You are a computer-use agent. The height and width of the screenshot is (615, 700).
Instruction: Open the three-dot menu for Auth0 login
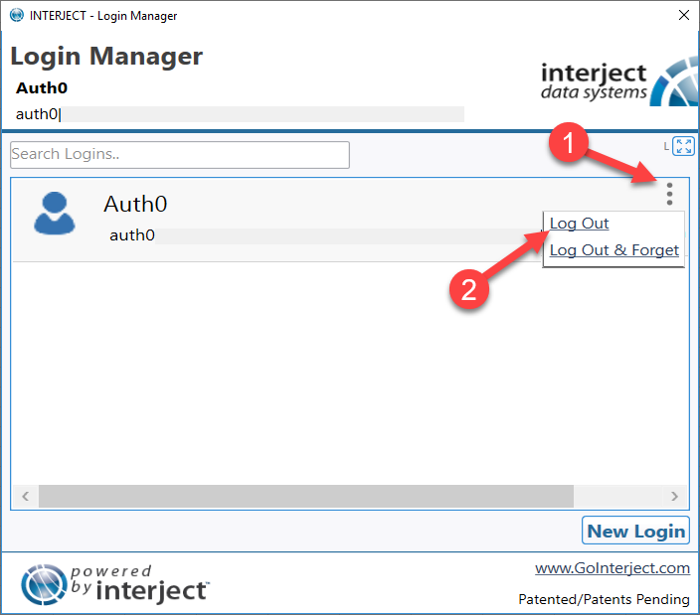tap(669, 194)
